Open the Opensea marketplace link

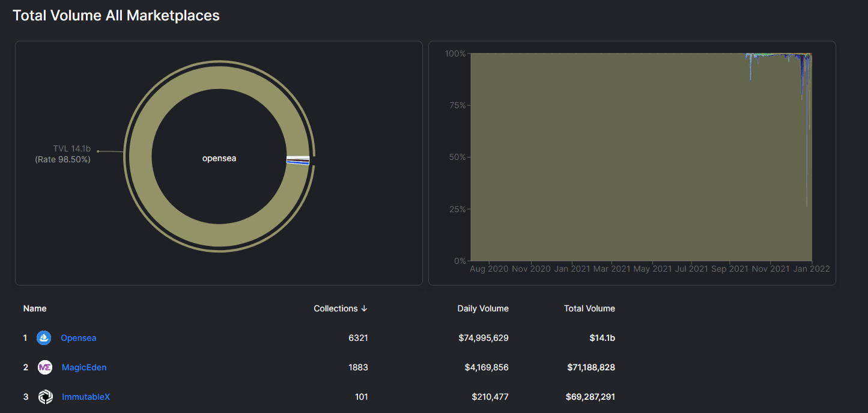78,338
